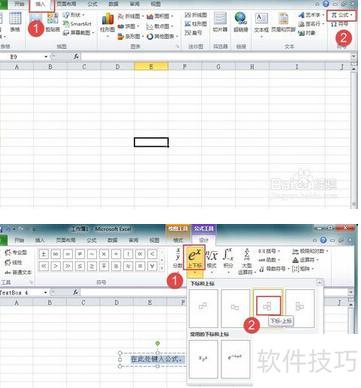The width and height of the screenshot is (361, 388).
Task: Insert a Slicer
Action: [x=220, y=22]
